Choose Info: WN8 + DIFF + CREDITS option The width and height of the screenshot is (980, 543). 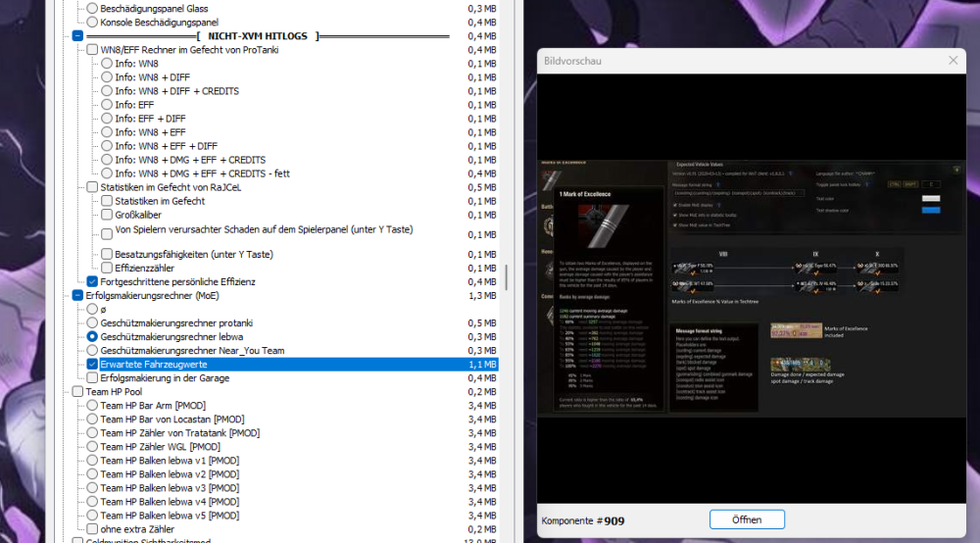(x=107, y=90)
